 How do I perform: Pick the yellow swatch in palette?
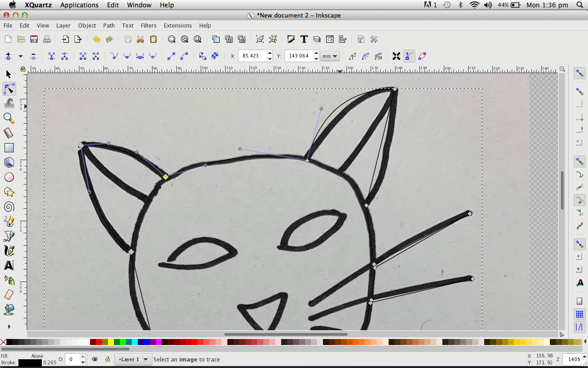(111, 342)
